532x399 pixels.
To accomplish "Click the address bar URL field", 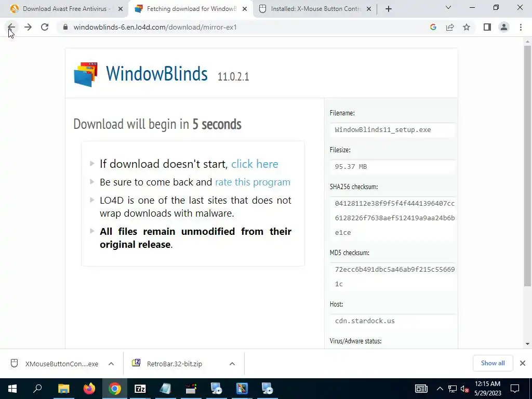I will [248, 27].
